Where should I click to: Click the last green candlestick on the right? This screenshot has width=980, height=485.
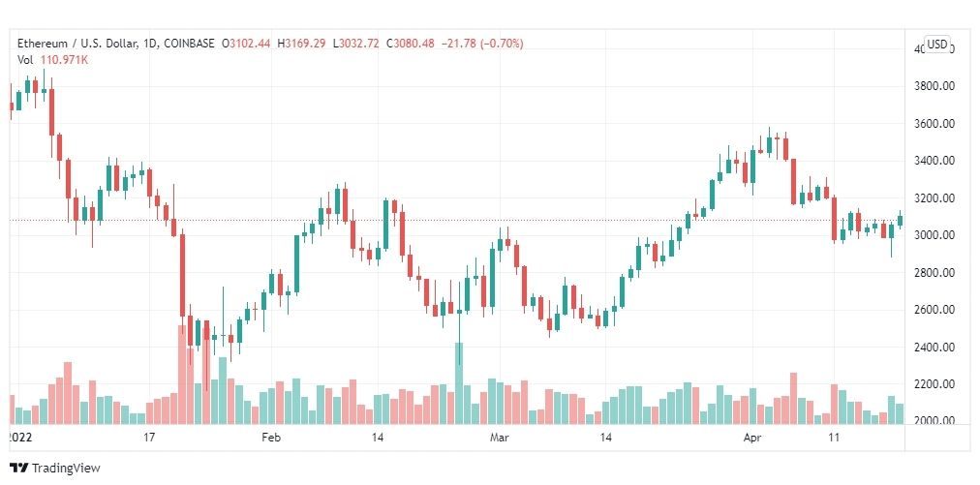click(x=900, y=220)
